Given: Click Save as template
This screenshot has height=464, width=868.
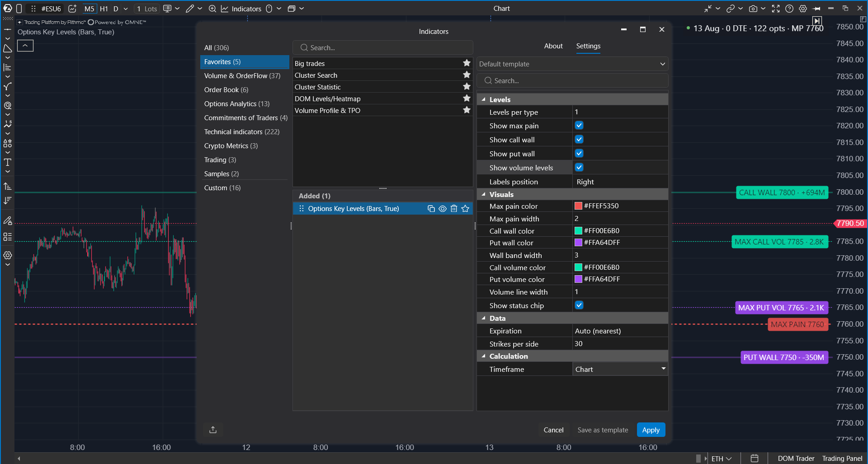Looking at the screenshot, I should coord(603,430).
